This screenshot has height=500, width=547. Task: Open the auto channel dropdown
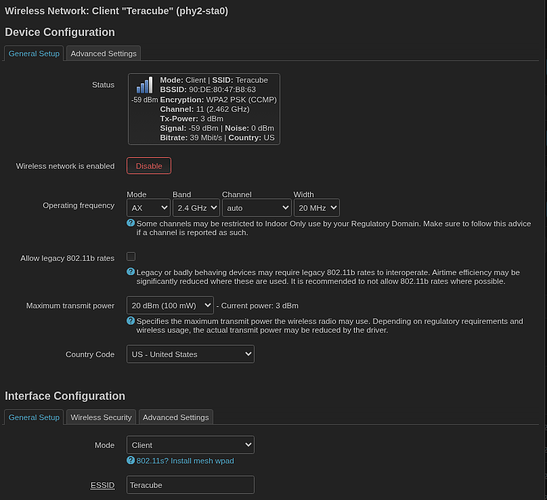[257, 208]
